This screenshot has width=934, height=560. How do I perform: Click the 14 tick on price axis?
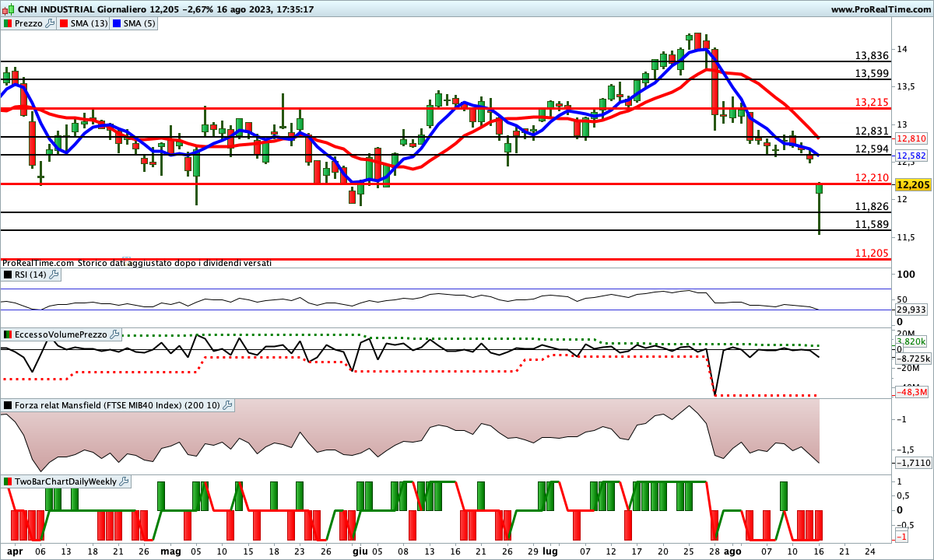click(901, 49)
